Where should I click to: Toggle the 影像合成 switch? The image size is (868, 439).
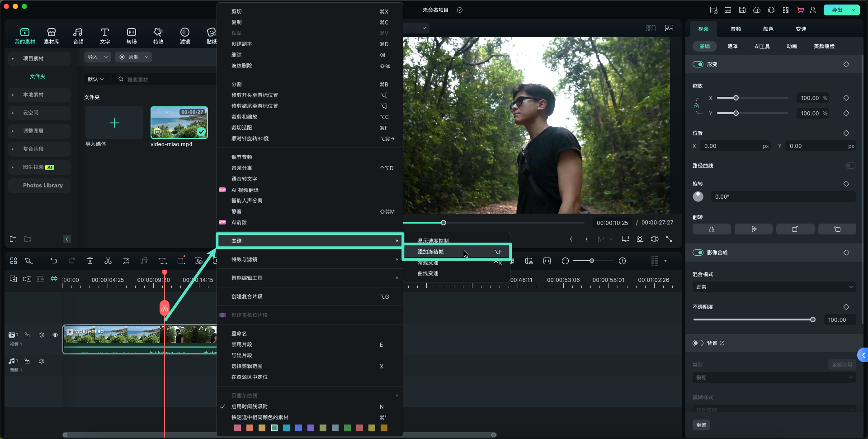(x=698, y=253)
